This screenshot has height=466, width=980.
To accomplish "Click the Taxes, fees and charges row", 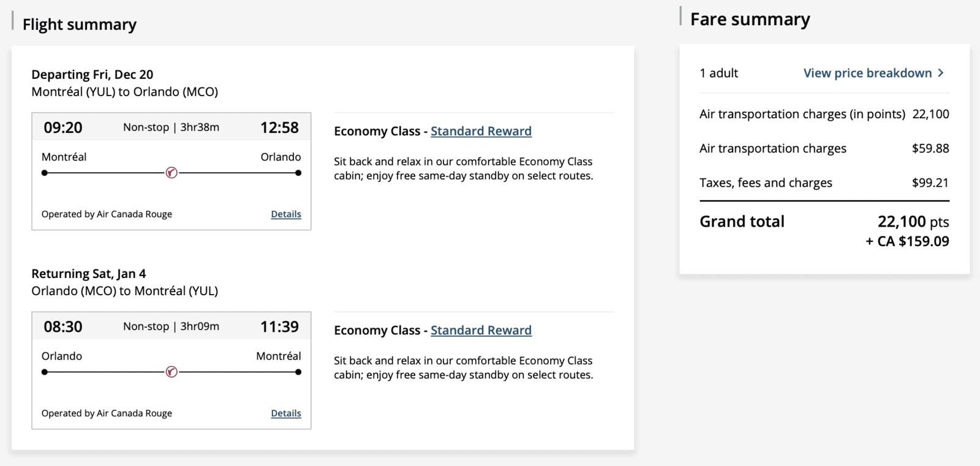I will 766,182.
